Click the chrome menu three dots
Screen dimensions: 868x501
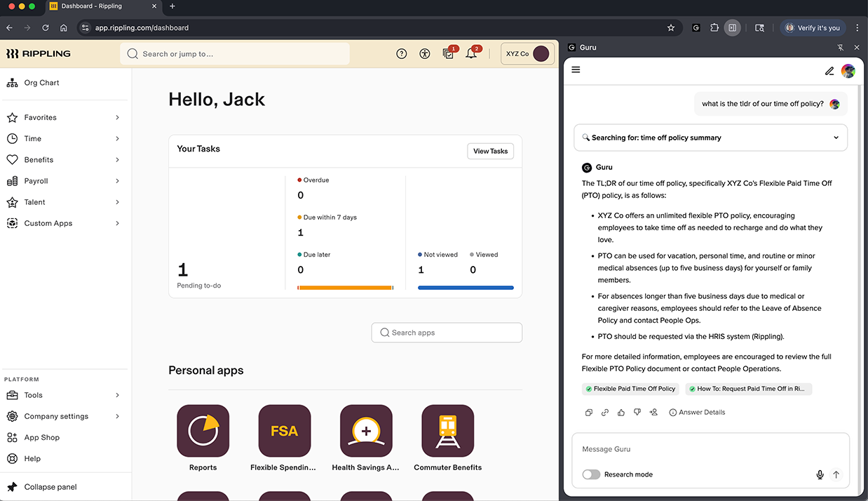pyautogui.click(x=857, y=28)
